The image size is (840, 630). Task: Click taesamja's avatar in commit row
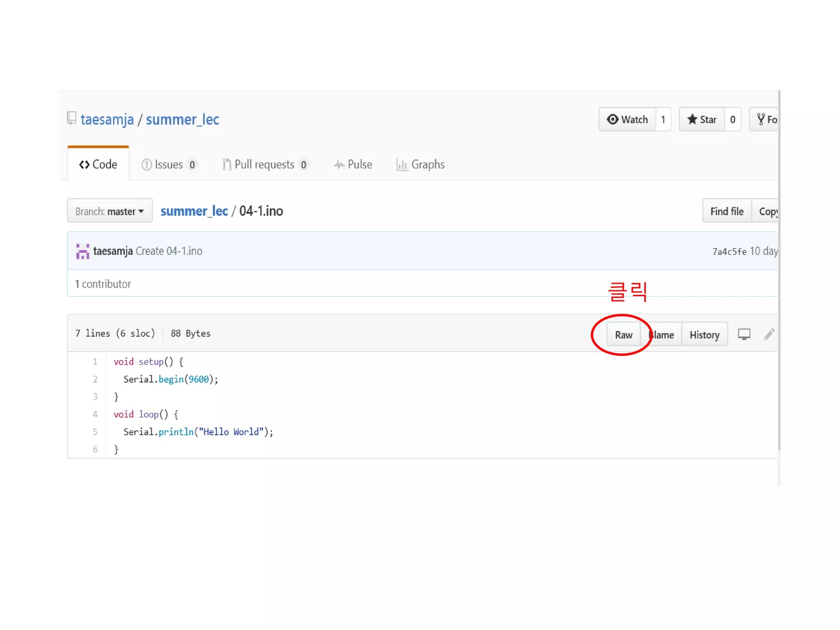click(x=82, y=251)
